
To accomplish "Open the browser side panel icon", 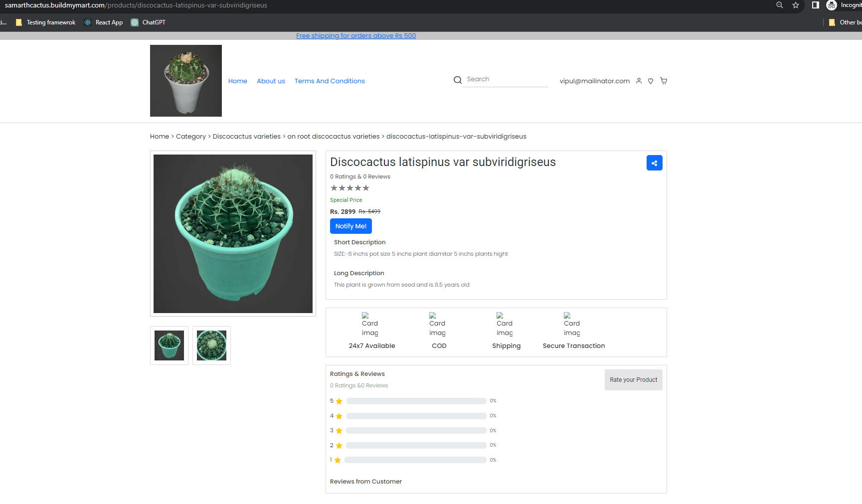I will pos(816,5).
